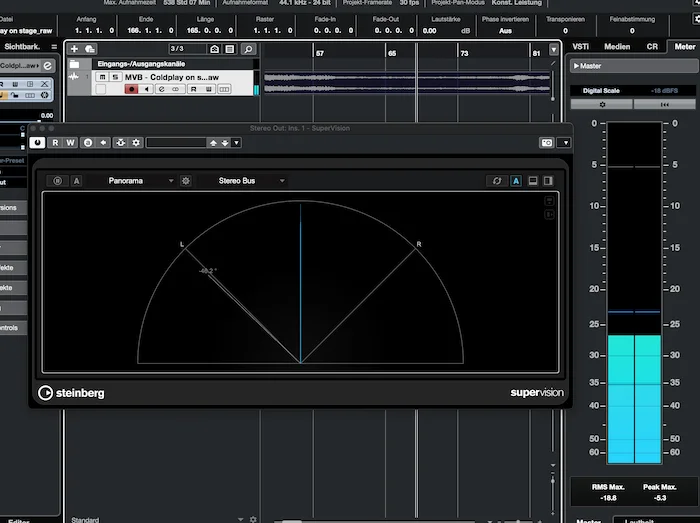This screenshot has height=523, width=700.
Task: Open track presets icon beside plus button
Action: coord(90,49)
